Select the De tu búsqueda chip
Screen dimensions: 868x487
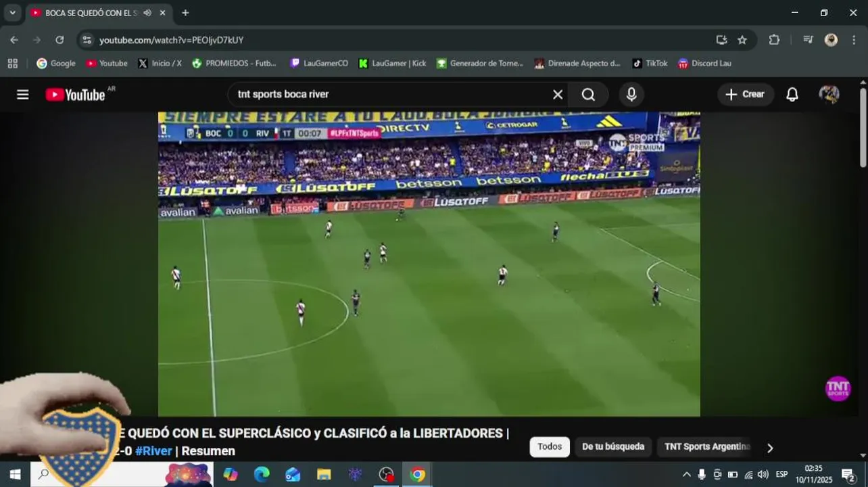pos(613,446)
